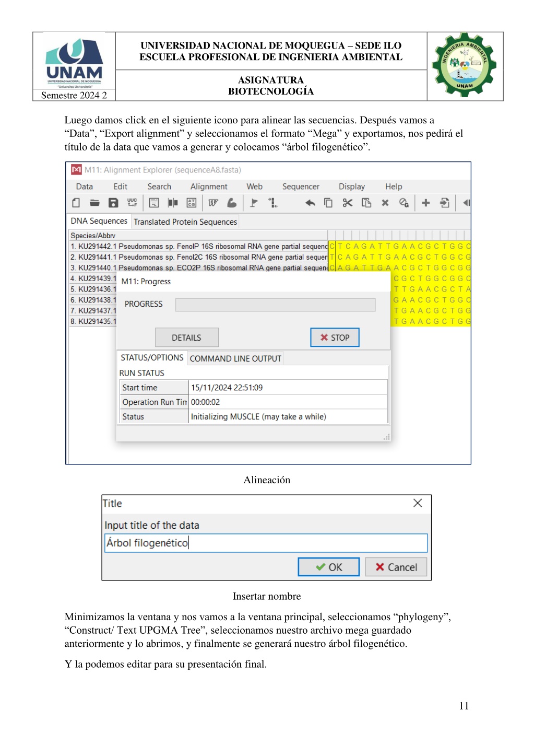Click the title input field
Screen dimensions: 534x756
click(266, 543)
